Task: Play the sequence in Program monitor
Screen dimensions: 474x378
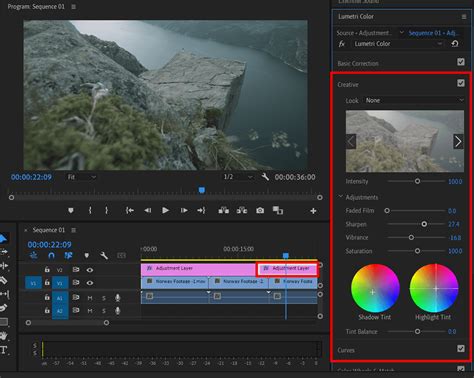Action: (165, 210)
